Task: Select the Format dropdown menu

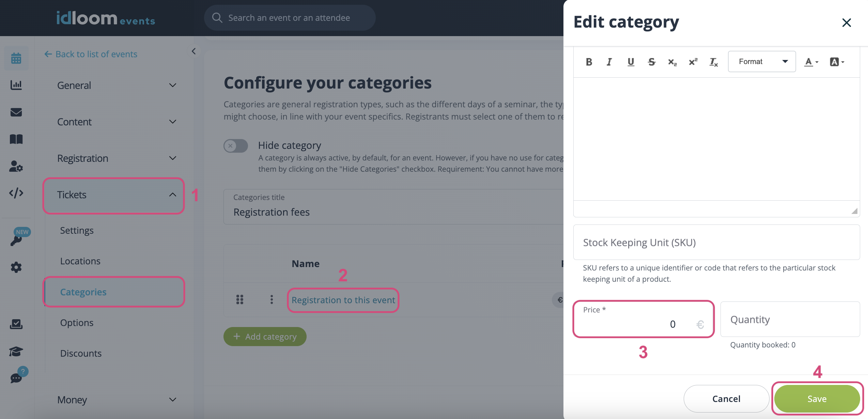Action: pos(761,61)
